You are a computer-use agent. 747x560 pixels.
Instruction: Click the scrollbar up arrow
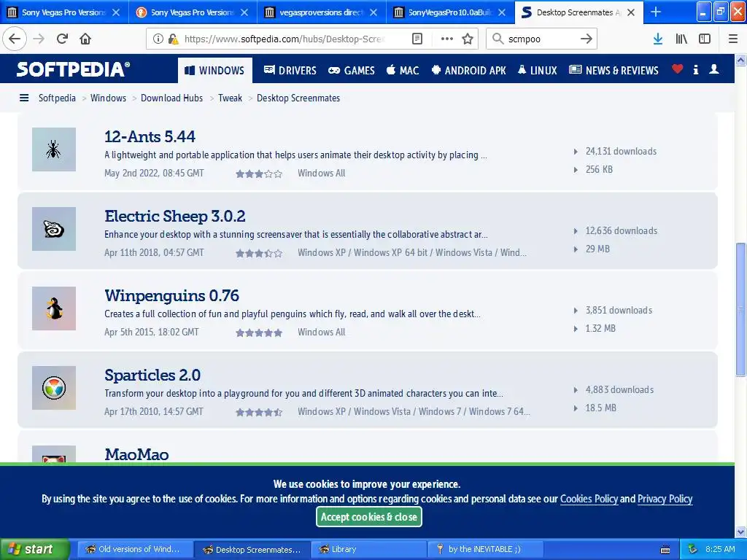coord(740,60)
